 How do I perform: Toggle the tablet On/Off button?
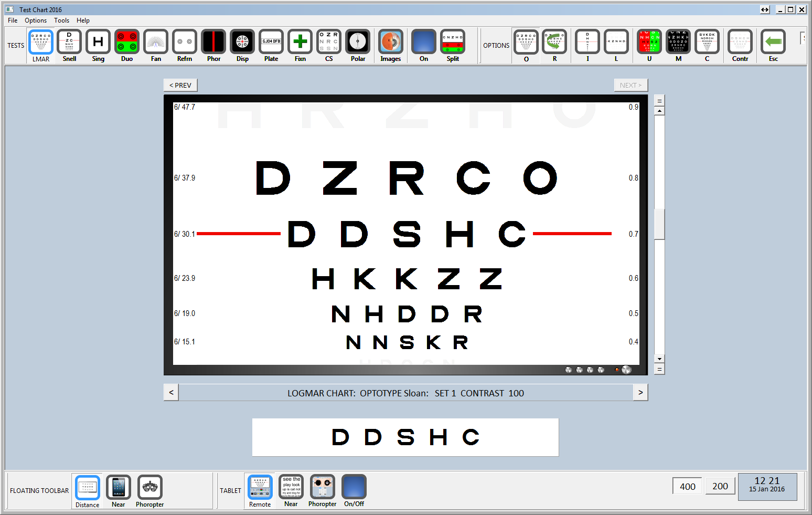354,487
